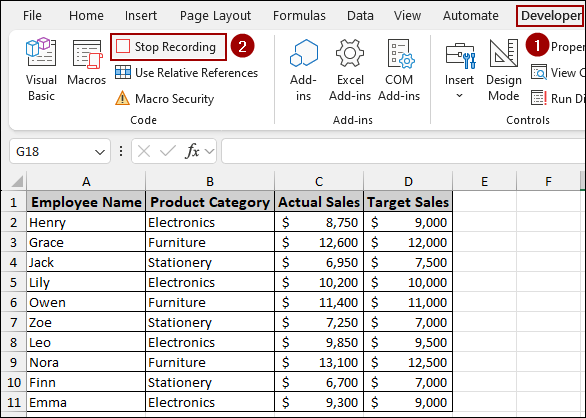
Task: Click the Run Dialog icon
Action: tap(539, 98)
